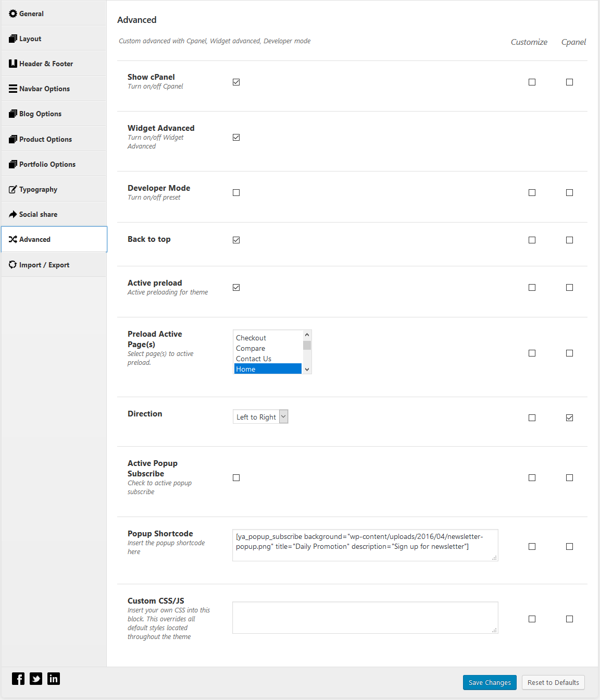Open LinkedIn icon in footer

pos(54,678)
